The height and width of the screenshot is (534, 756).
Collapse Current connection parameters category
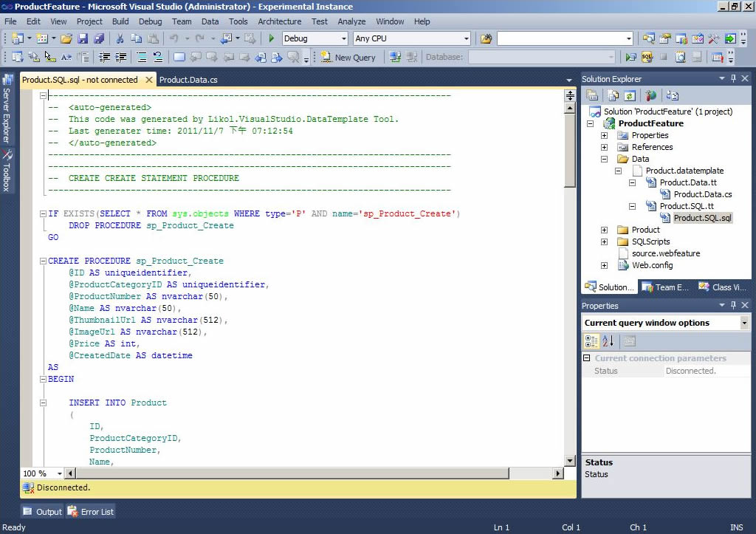(x=587, y=358)
